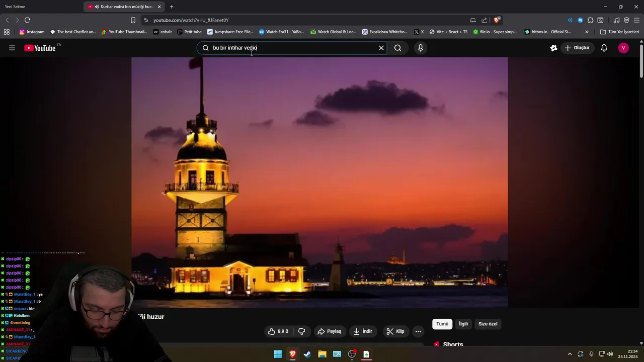Open the Windows Start button
This screenshot has height=362, width=644.
tap(278, 354)
